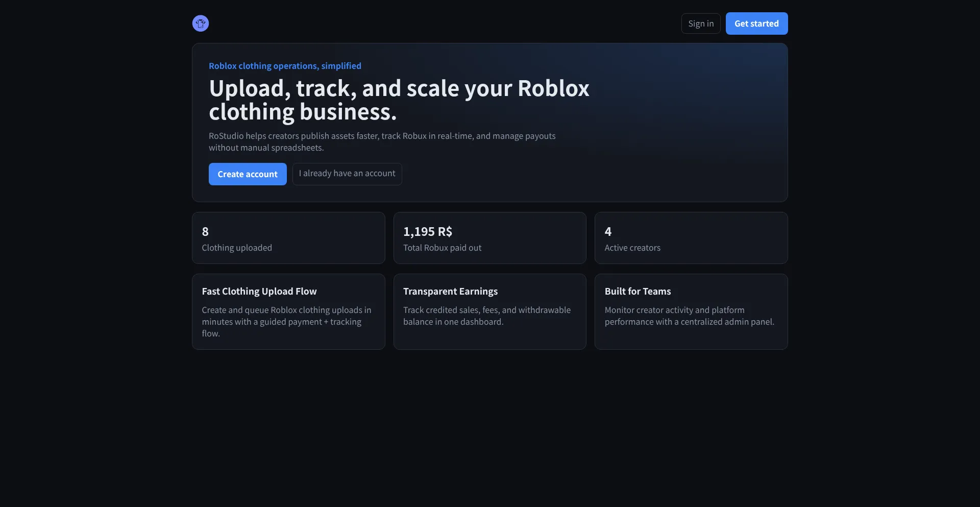
Task: Click the '1,195 R$' payout value
Action: 428,232
